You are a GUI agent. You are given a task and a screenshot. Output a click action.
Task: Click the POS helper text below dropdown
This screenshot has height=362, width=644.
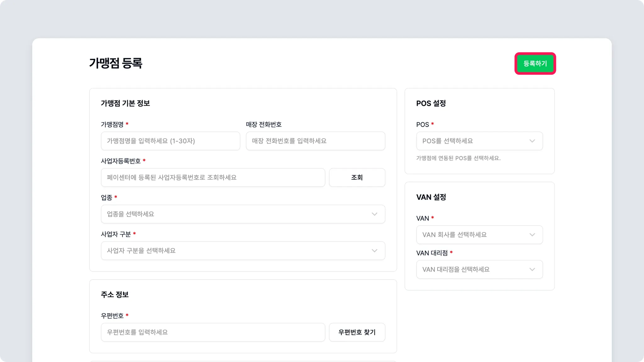point(458,158)
